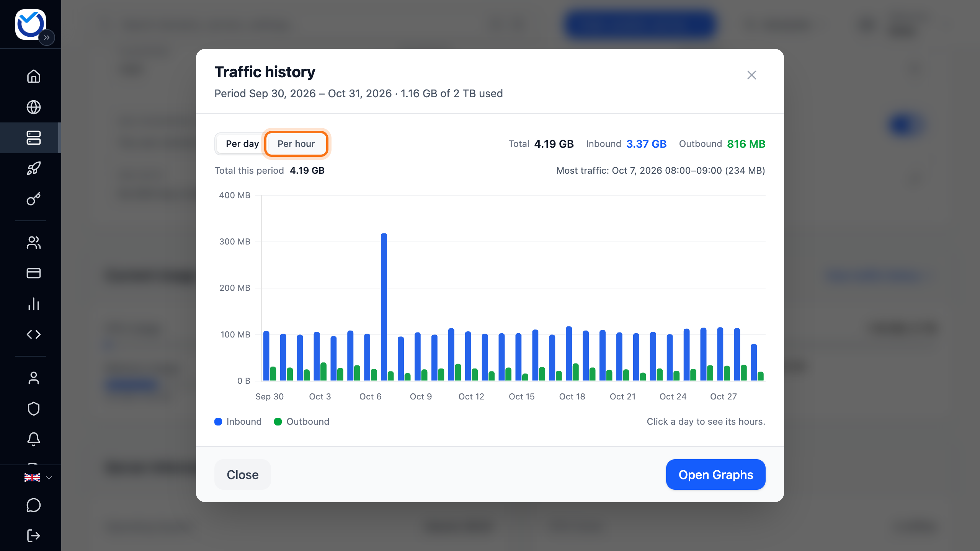Select the Servers icon in sidebar

coord(34,138)
